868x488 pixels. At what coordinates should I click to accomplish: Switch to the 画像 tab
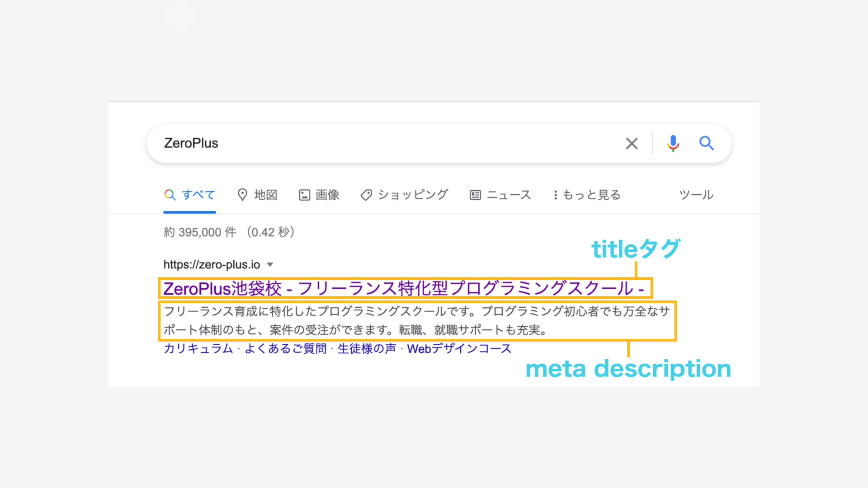tap(319, 195)
